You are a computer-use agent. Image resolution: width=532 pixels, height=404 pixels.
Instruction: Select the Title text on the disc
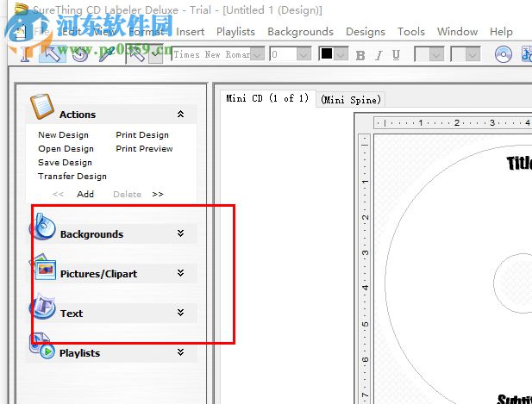[x=519, y=163]
